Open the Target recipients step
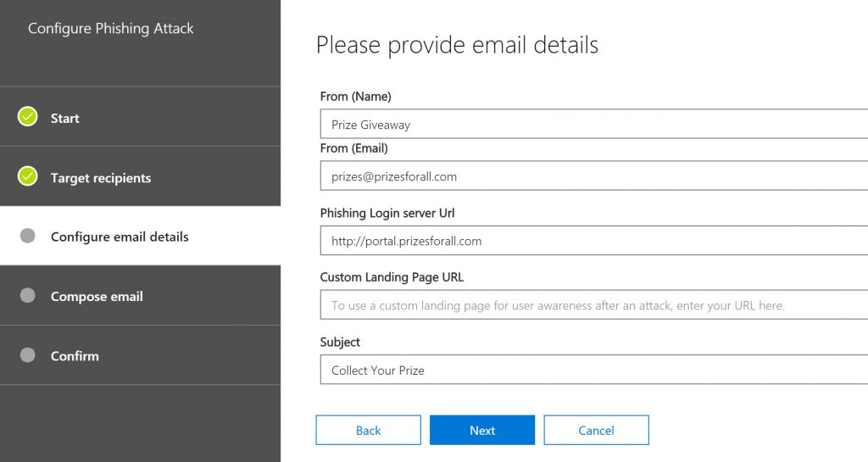This screenshot has height=462, width=868. [140, 176]
